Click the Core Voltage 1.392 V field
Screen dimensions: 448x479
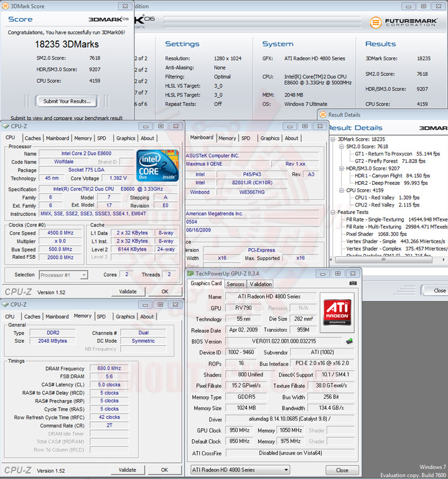(x=118, y=178)
